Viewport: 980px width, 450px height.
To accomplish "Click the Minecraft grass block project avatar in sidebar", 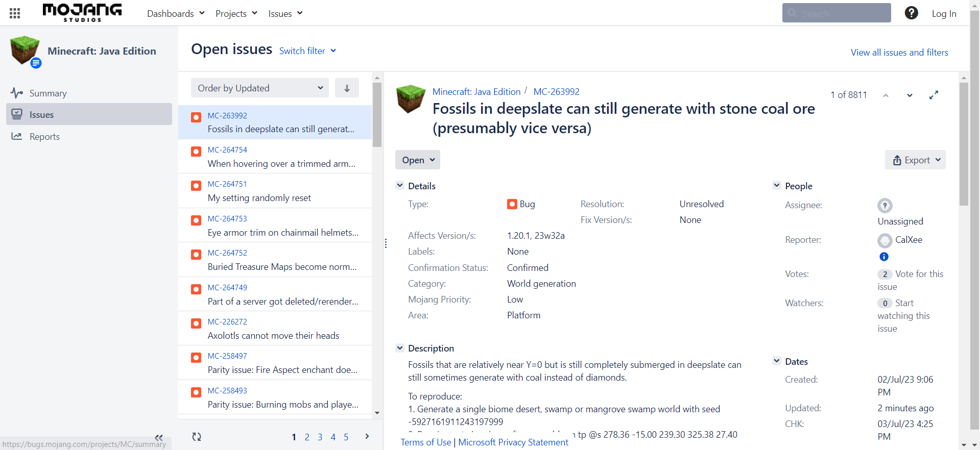I will coord(25,51).
